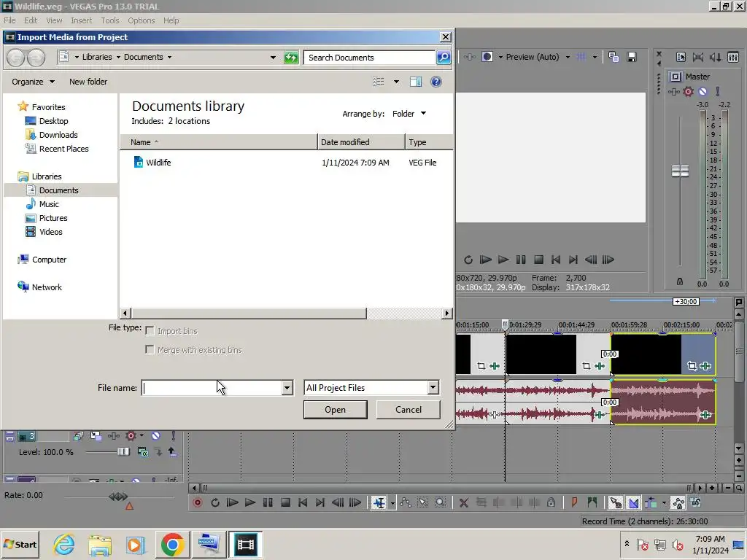Image resolution: width=747 pixels, height=560 pixels.
Task: Open the view options dropdown arrow
Action: (x=396, y=82)
